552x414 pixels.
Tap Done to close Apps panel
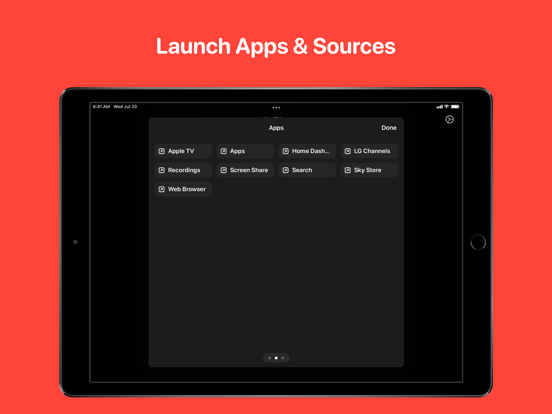[x=389, y=128]
